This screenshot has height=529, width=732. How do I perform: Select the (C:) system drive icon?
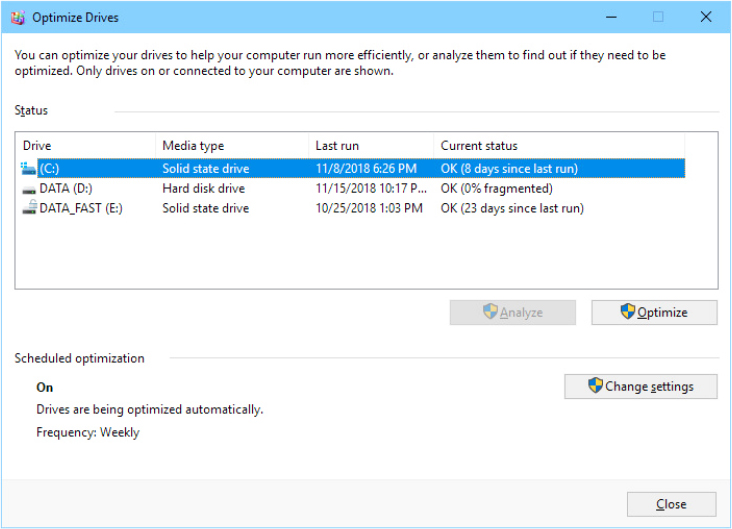28,169
